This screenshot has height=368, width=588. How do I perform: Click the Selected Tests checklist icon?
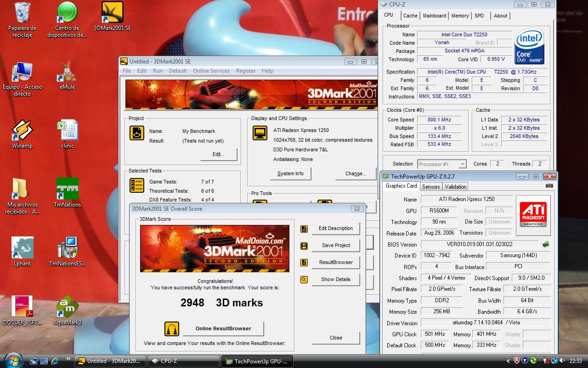coord(137,185)
